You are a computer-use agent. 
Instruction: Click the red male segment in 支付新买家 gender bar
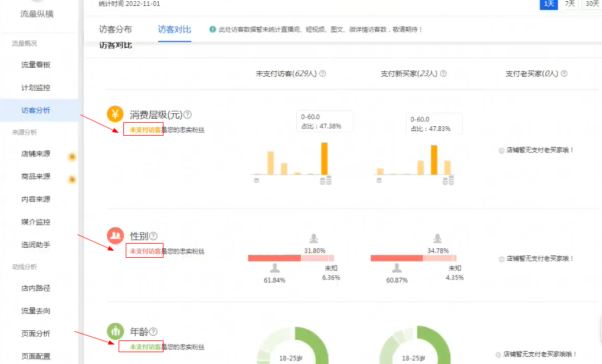(397, 258)
